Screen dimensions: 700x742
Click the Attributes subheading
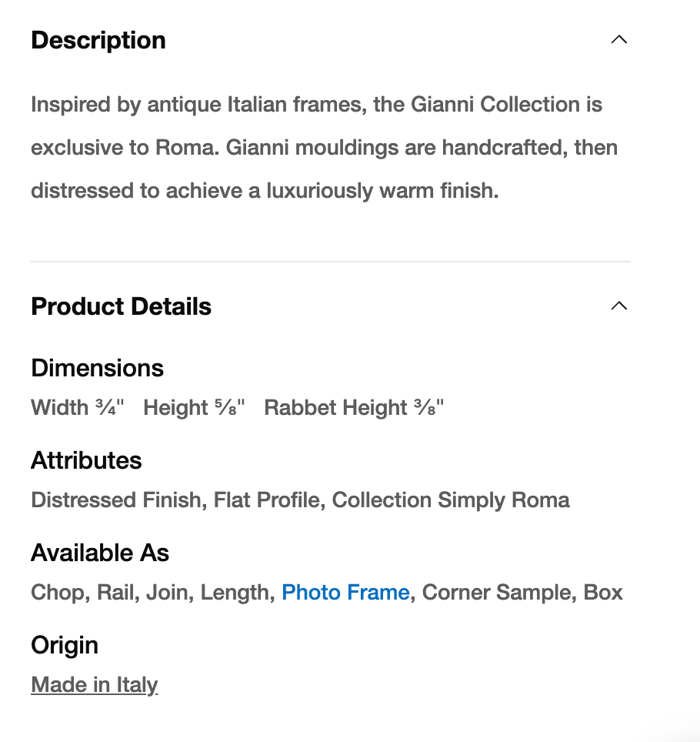click(86, 460)
